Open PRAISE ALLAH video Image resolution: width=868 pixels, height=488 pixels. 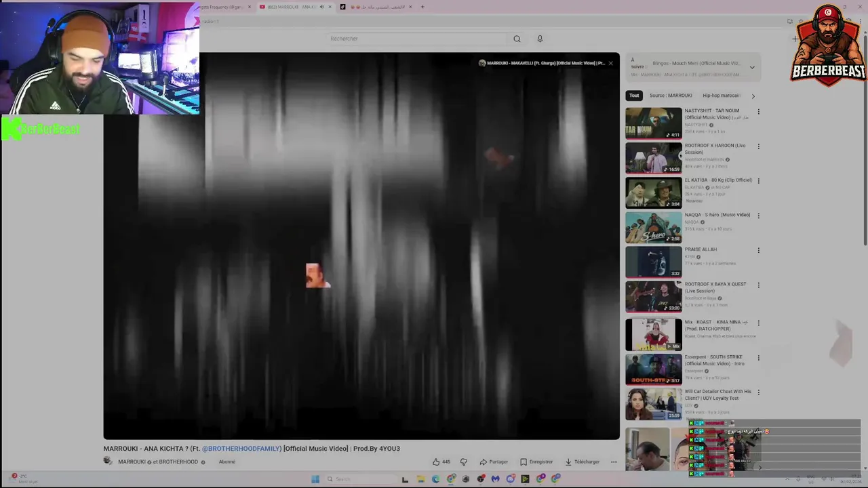[x=654, y=262]
